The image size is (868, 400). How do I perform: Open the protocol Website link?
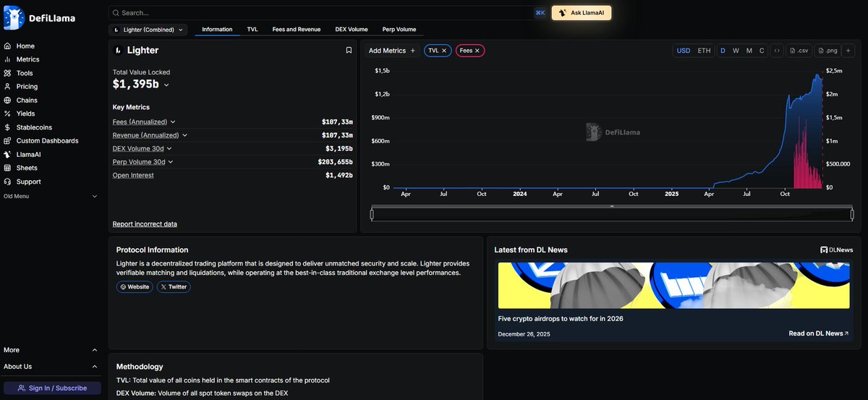[135, 287]
